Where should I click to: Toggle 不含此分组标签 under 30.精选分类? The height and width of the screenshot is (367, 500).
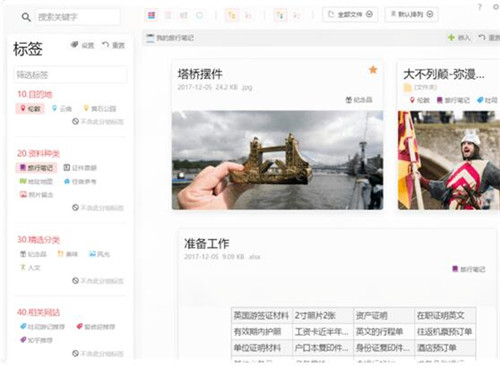pos(98,281)
